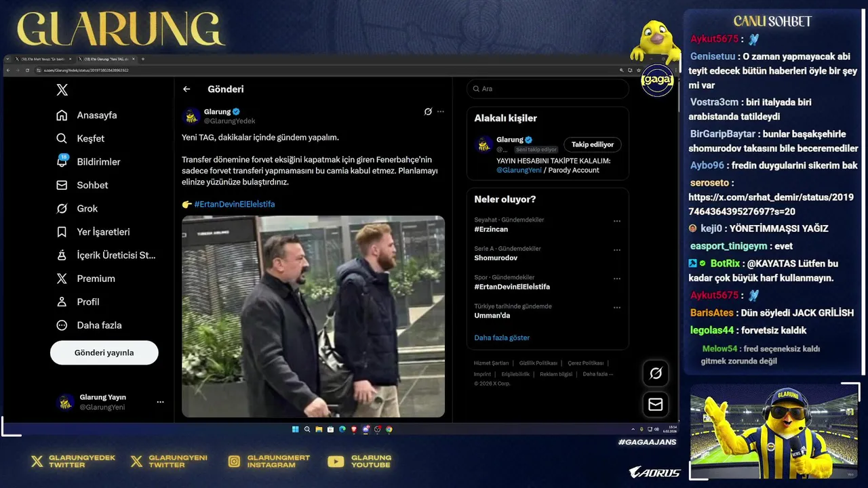Click the @GlarungYeni mention link
Screen dimensions: 868x488
[x=519, y=170]
